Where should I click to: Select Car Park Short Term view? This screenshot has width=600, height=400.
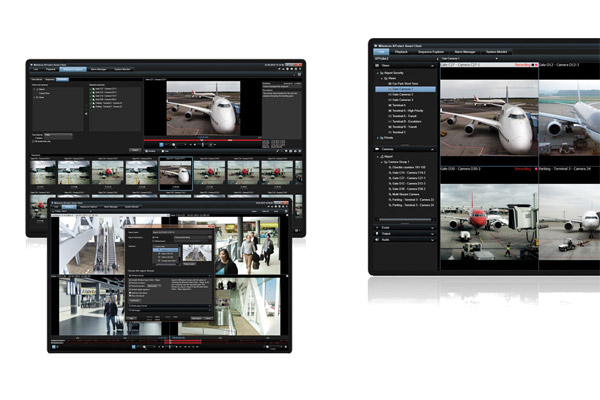pos(405,83)
